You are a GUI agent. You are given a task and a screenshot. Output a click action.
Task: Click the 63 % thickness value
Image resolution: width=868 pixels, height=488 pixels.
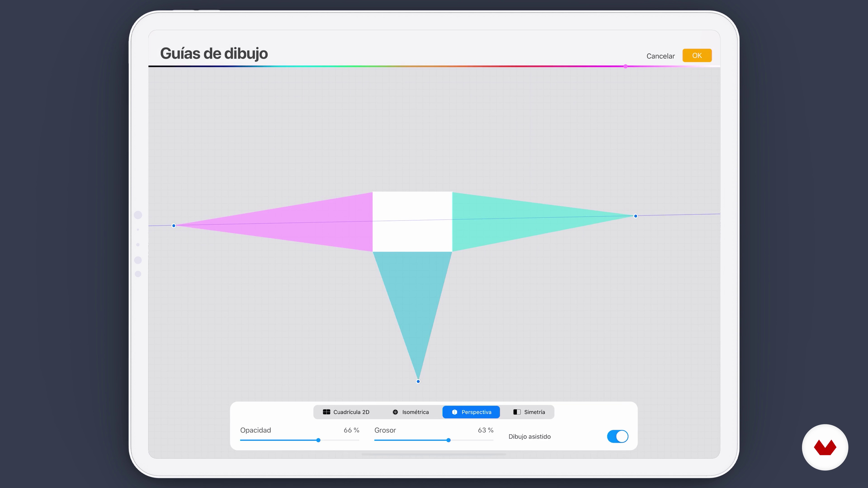pos(486,430)
